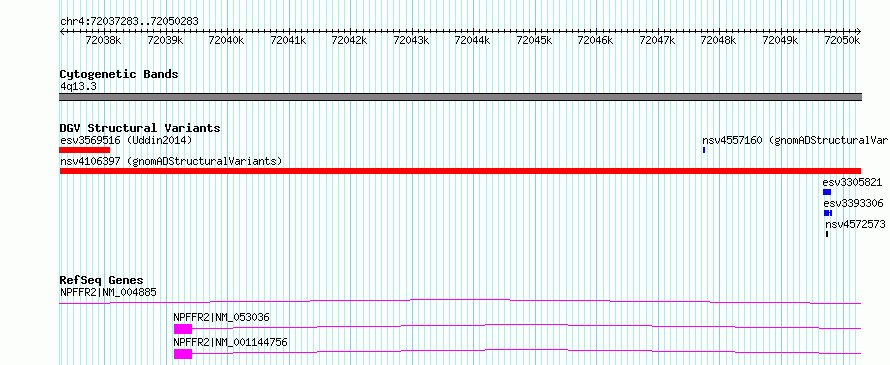Open the nsv4557160 variant label

(x=795, y=140)
